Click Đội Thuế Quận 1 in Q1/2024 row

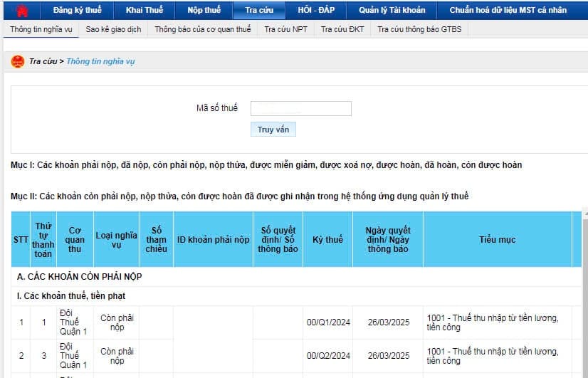point(73,322)
